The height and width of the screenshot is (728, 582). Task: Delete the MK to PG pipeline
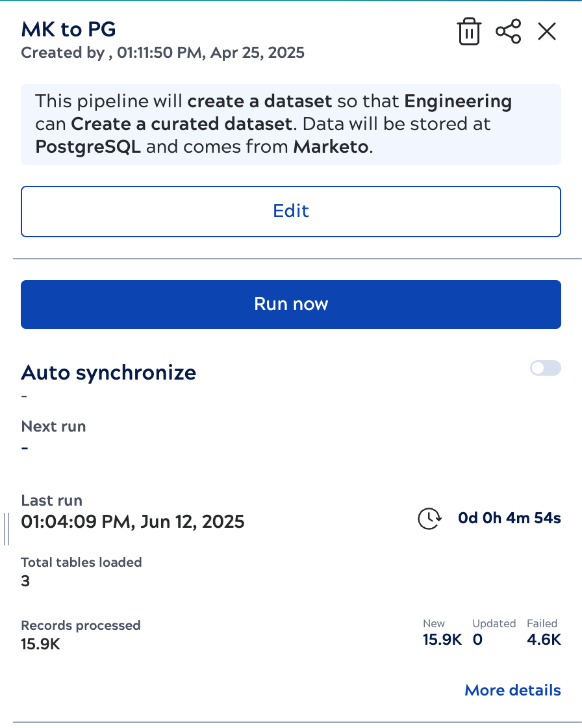coord(469,31)
